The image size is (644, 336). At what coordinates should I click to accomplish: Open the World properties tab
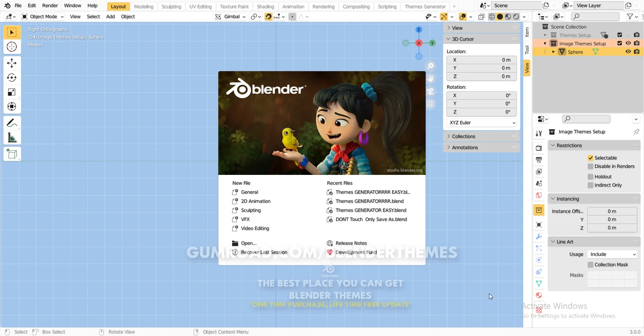(539, 195)
